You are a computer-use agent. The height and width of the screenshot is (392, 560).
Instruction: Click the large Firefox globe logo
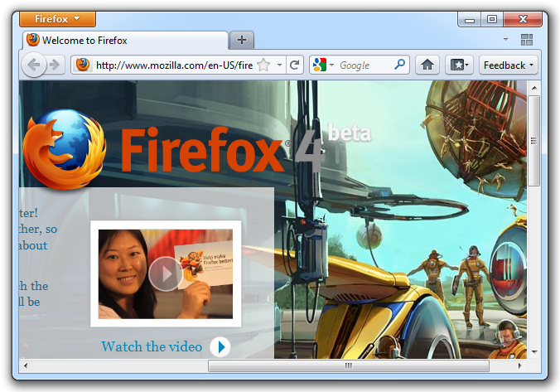point(65,149)
